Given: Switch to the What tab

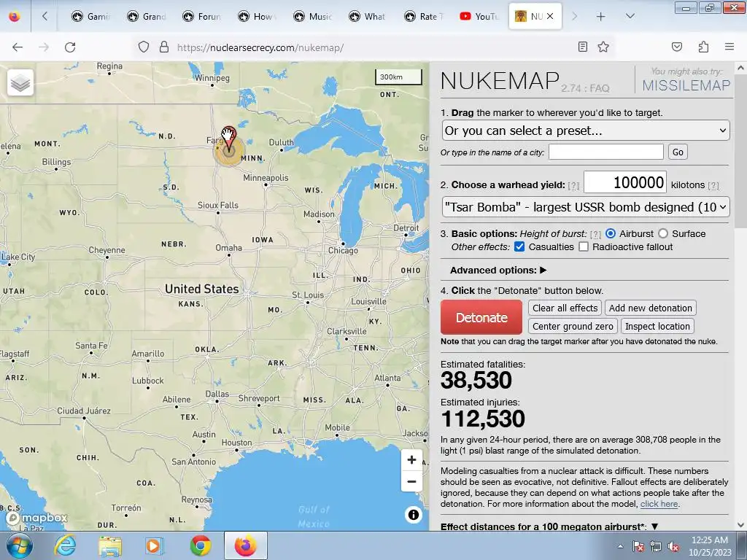Looking at the screenshot, I should pyautogui.click(x=368, y=17).
